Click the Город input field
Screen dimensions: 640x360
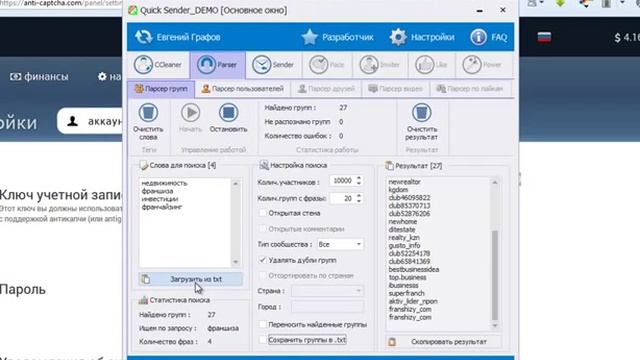[x=327, y=307]
